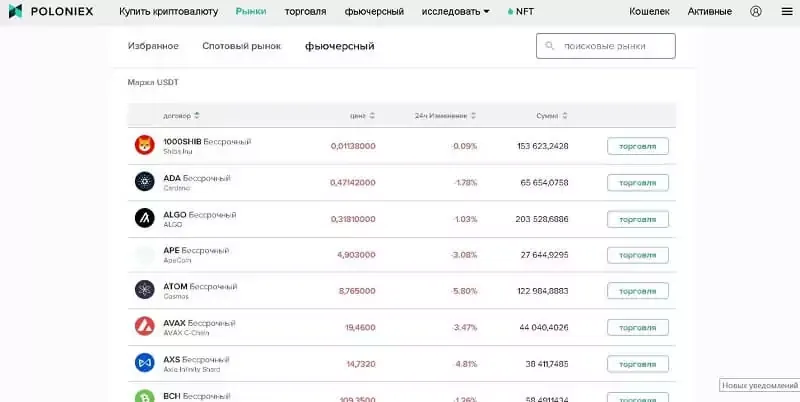Click the APE Бессрочный contract name
Image resolution: width=800 pixels, height=402 pixels.
[196, 250]
